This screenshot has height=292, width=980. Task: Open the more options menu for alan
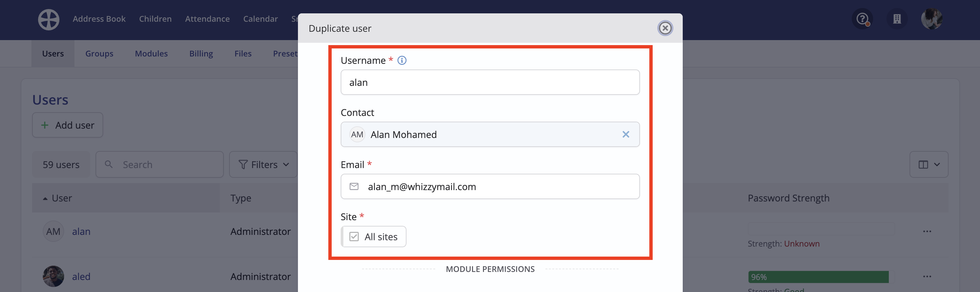[927, 232]
